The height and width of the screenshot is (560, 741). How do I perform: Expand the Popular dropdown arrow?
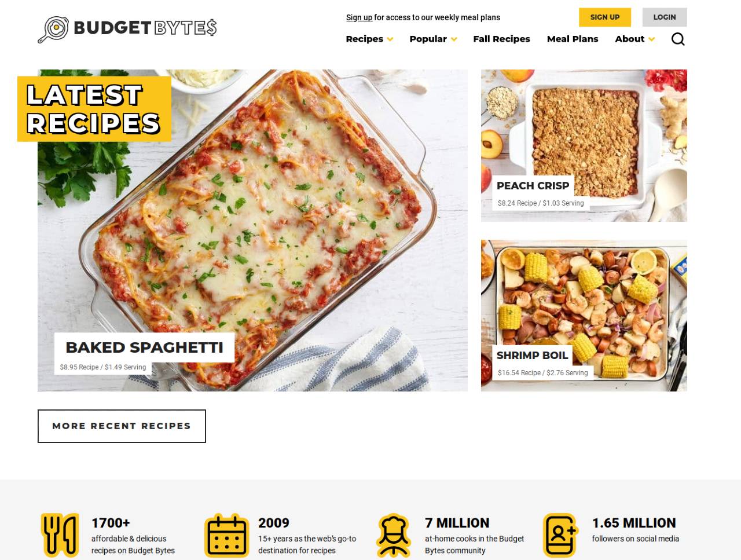(454, 39)
